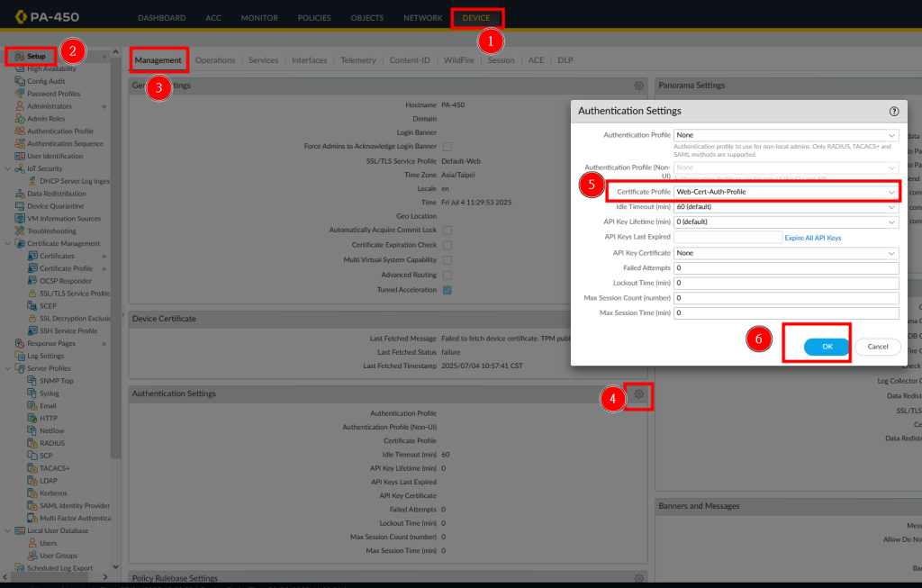The height and width of the screenshot is (588, 922).
Task: Click the Email server profile icon
Action: point(32,406)
